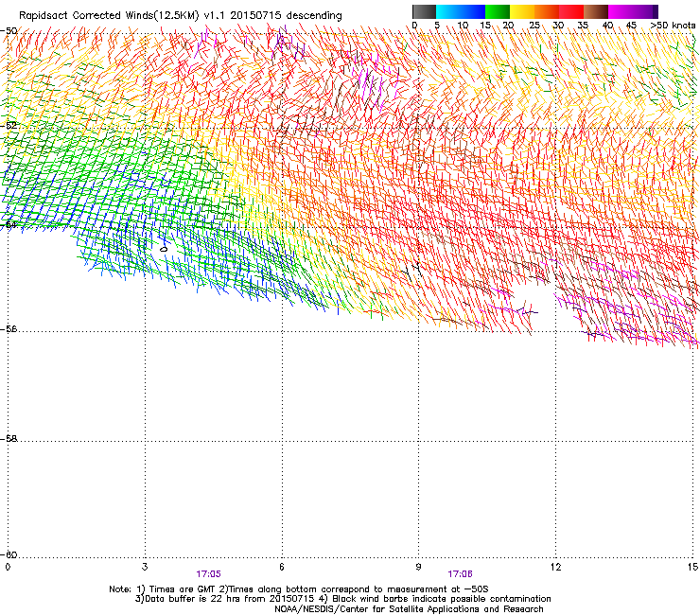
Task: Click the '3)Data buffer is 22 hrs' note line
Action: pos(342,599)
